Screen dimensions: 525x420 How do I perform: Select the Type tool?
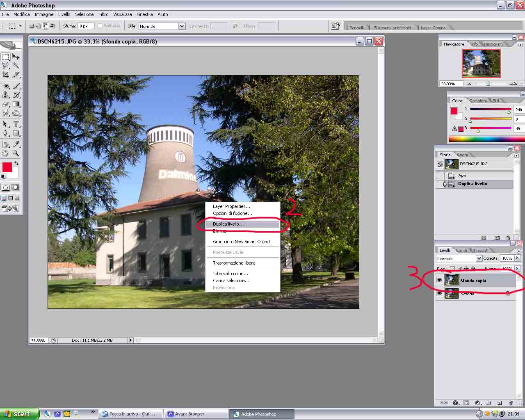click(16, 124)
